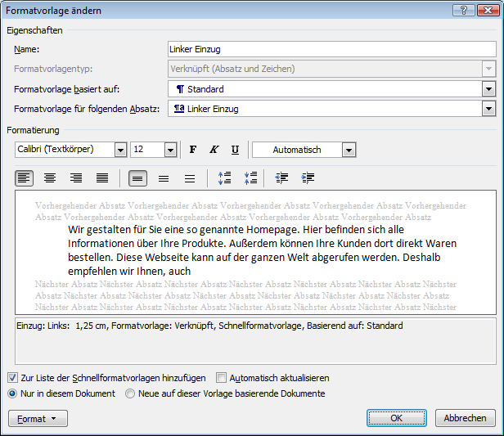
Task: Click the style description box
Action: click(x=255, y=341)
